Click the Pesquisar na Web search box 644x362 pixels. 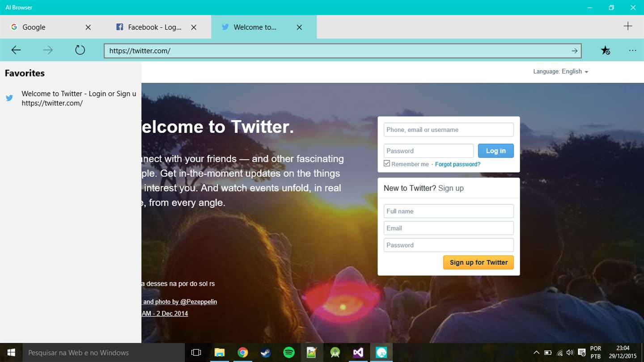click(103, 353)
